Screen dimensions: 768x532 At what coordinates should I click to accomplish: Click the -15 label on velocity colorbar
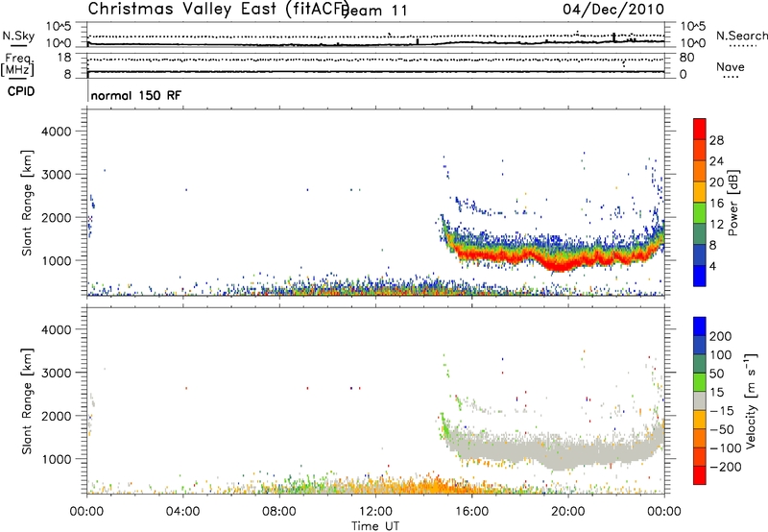722,410
